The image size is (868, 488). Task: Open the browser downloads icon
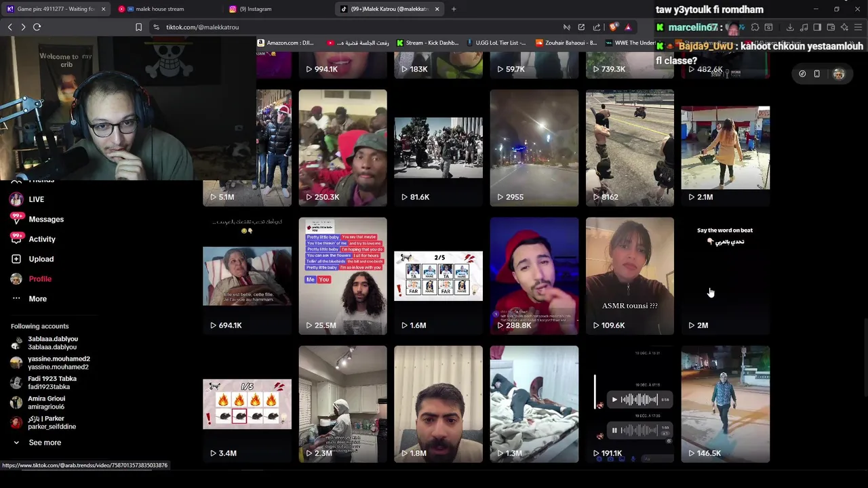pos(790,27)
